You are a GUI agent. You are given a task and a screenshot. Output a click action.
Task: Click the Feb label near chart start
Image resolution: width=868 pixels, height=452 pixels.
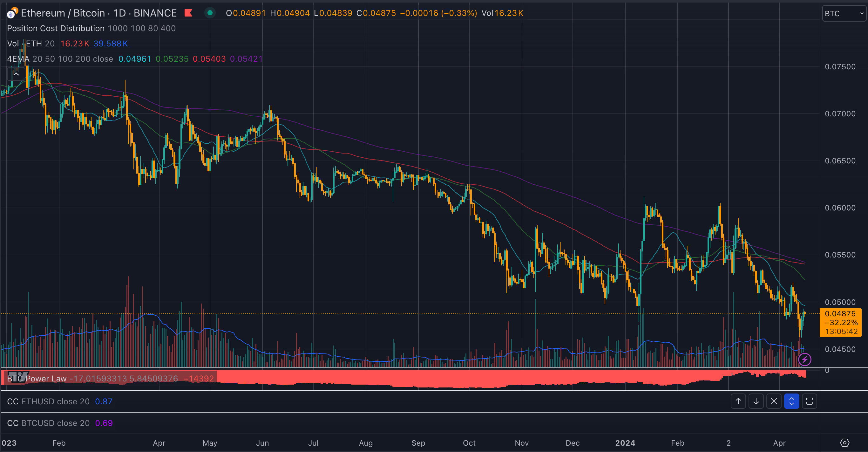[59, 443]
